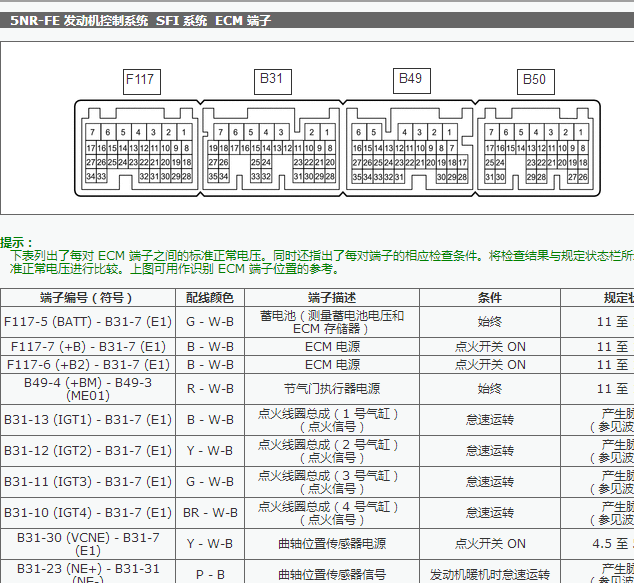Click wire color BR - W-B
The height and width of the screenshot is (583, 634).
209,513
